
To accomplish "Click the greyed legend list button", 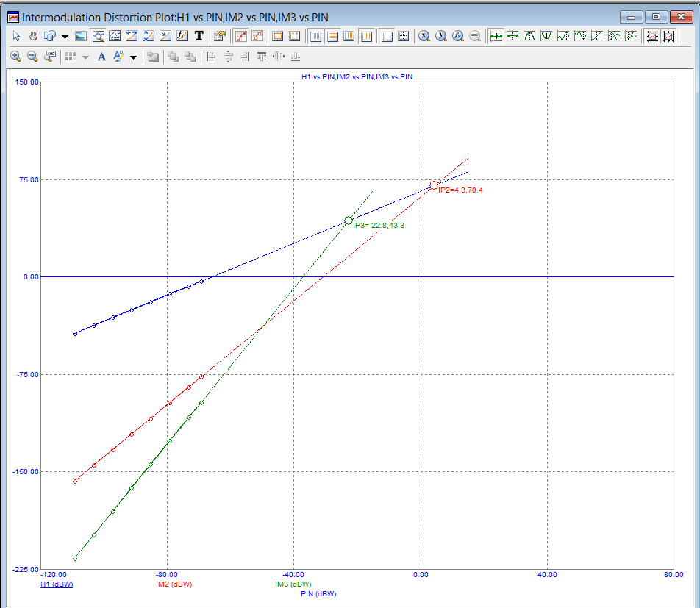I will click(x=475, y=36).
